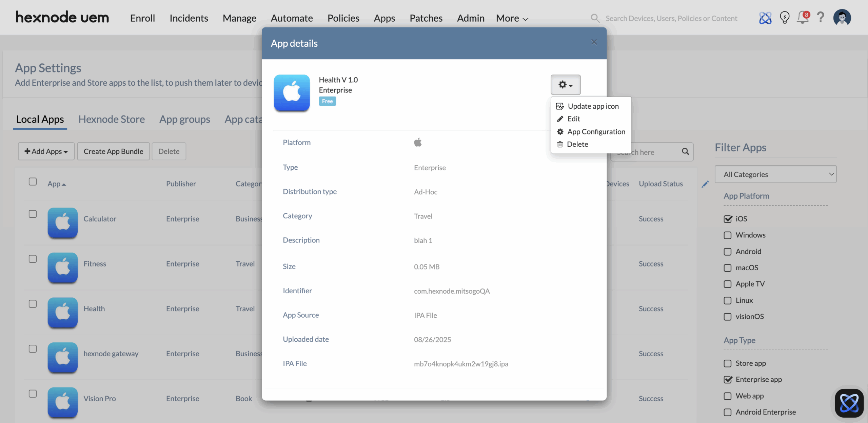Image resolution: width=868 pixels, height=423 pixels.
Task: Check the Vision Pro row checkbox
Action: click(33, 394)
